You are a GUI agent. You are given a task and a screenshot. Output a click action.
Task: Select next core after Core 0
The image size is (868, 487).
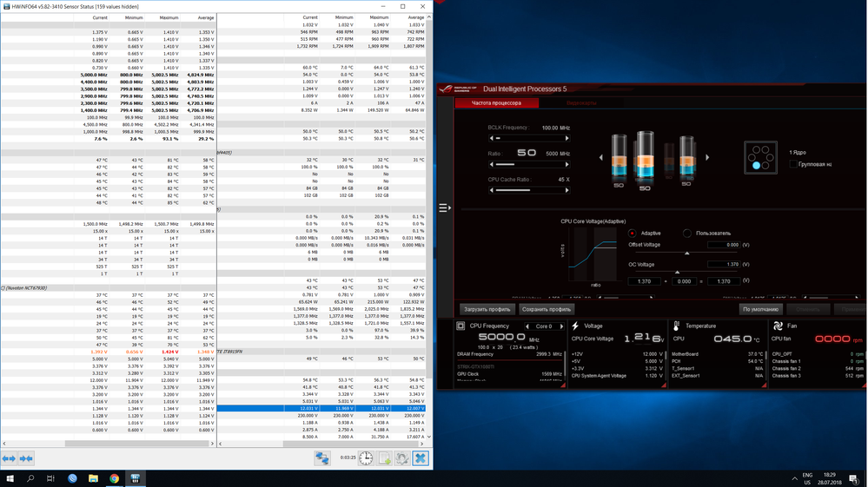tap(561, 326)
